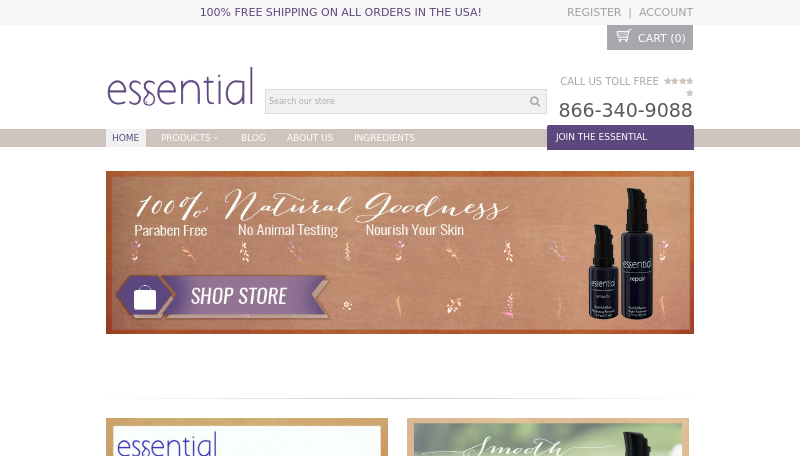The image size is (800, 456).
Task: Click the star rating icons
Action: coord(679,87)
